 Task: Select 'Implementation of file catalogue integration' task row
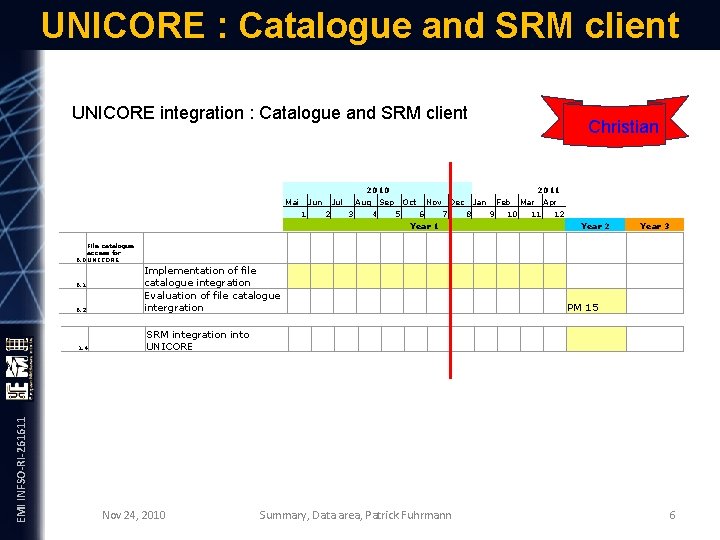[371, 276]
